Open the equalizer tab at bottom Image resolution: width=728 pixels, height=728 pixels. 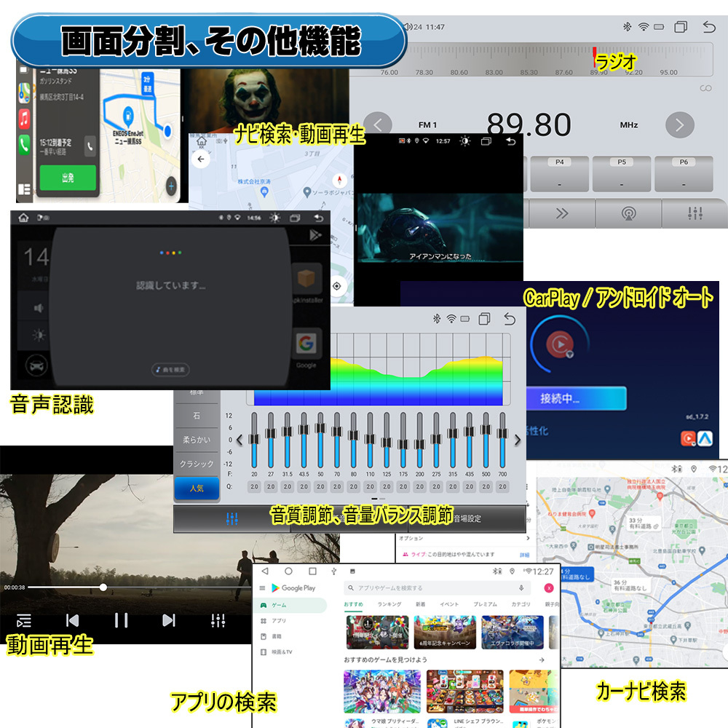(x=232, y=518)
